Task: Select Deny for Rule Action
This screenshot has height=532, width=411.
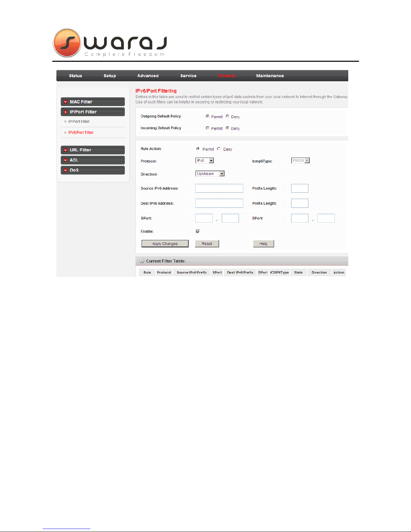Action: pos(219,149)
